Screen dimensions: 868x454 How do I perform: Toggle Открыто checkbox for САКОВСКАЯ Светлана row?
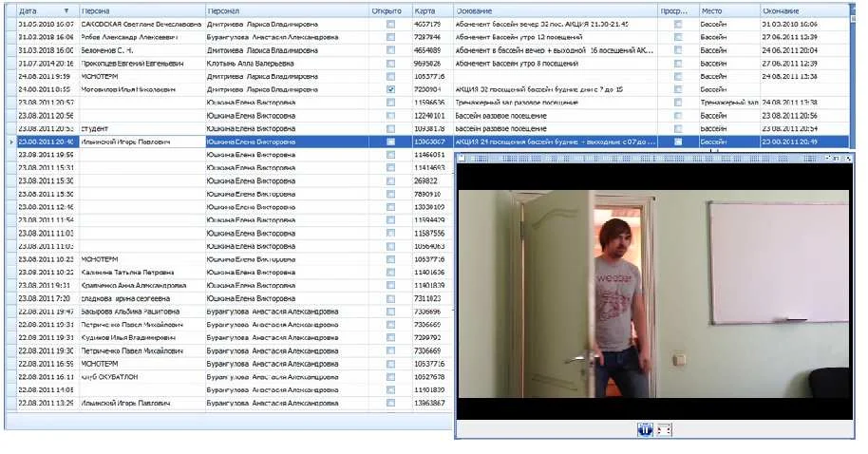[390, 23]
